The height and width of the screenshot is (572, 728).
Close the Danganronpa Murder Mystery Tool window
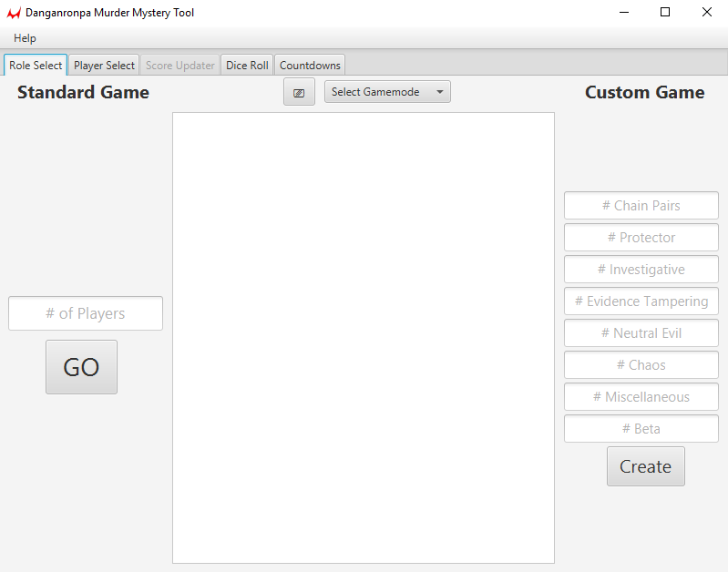point(707,13)
